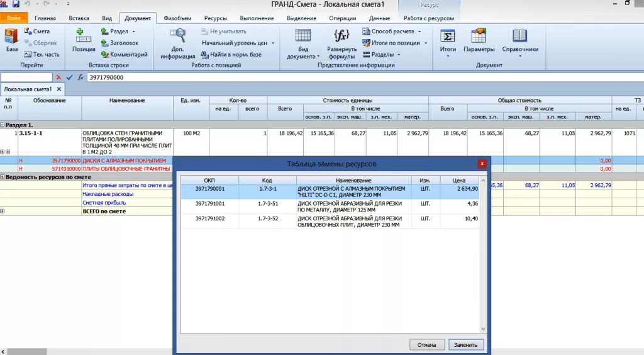Click horizontal scrollbar at bottom

[x=27, y=352]
